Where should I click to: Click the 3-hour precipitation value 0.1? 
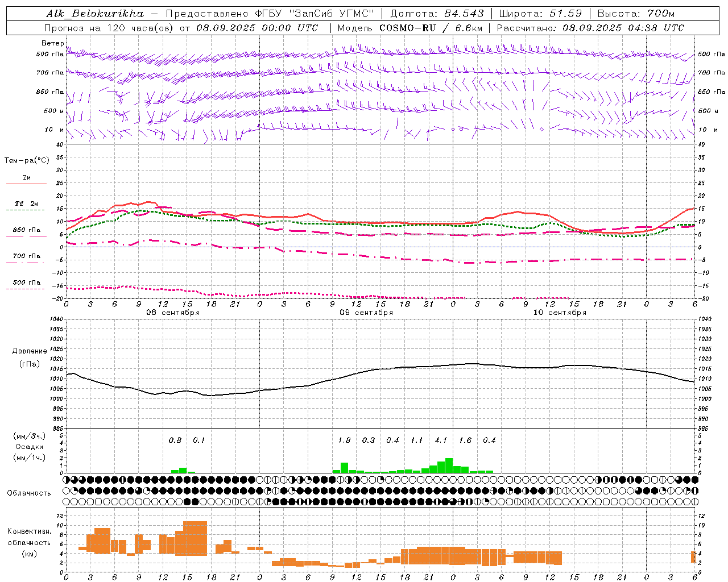(x=199, y=440)
